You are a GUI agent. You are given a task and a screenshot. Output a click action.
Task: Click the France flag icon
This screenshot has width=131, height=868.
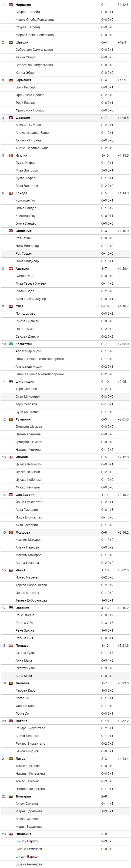(x=10, y=118)
